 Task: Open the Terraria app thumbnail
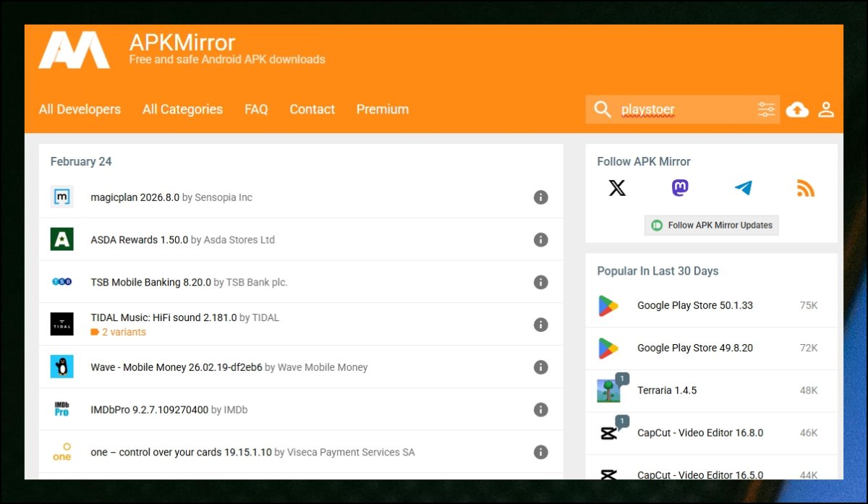click(x=609, y=390)
